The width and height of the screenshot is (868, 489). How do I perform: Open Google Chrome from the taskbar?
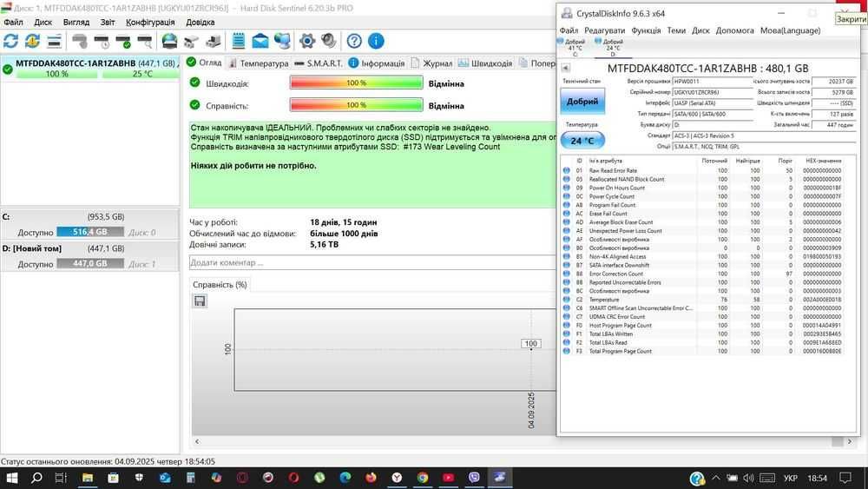click(x=423, y=478)
